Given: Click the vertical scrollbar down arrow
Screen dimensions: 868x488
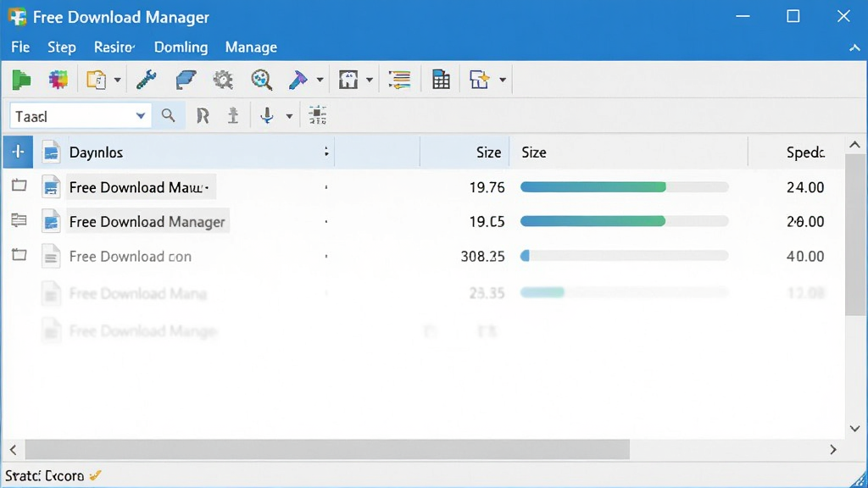Looking at the screenshot, I should coord(854,428).
